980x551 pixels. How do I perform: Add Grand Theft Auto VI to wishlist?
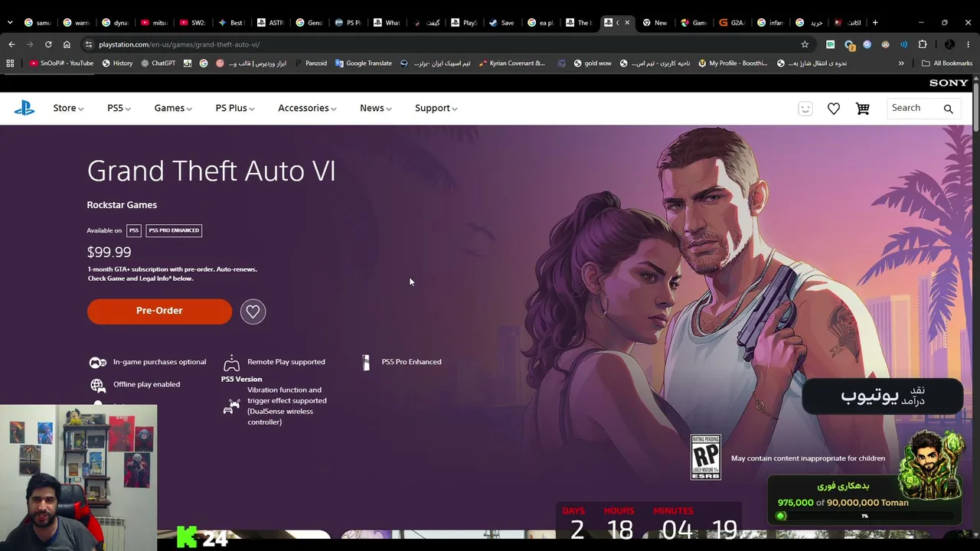[x=253, y=311]
